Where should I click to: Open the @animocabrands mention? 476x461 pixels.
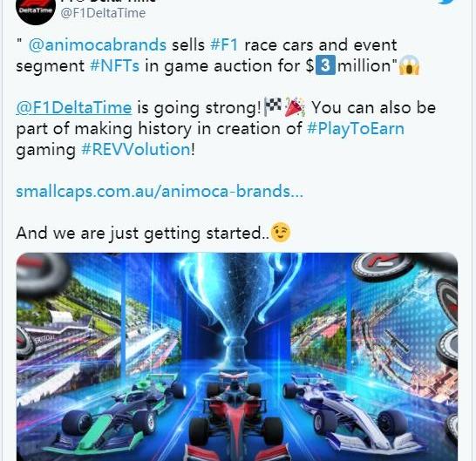click(x=98, y=45)
